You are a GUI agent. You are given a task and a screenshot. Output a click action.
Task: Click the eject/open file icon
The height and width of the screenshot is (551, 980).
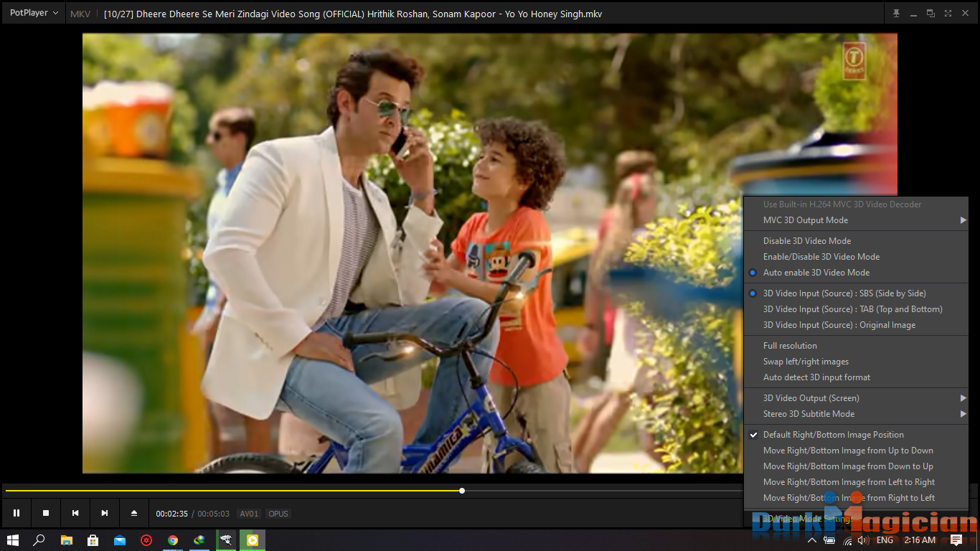tap(134, 513)
